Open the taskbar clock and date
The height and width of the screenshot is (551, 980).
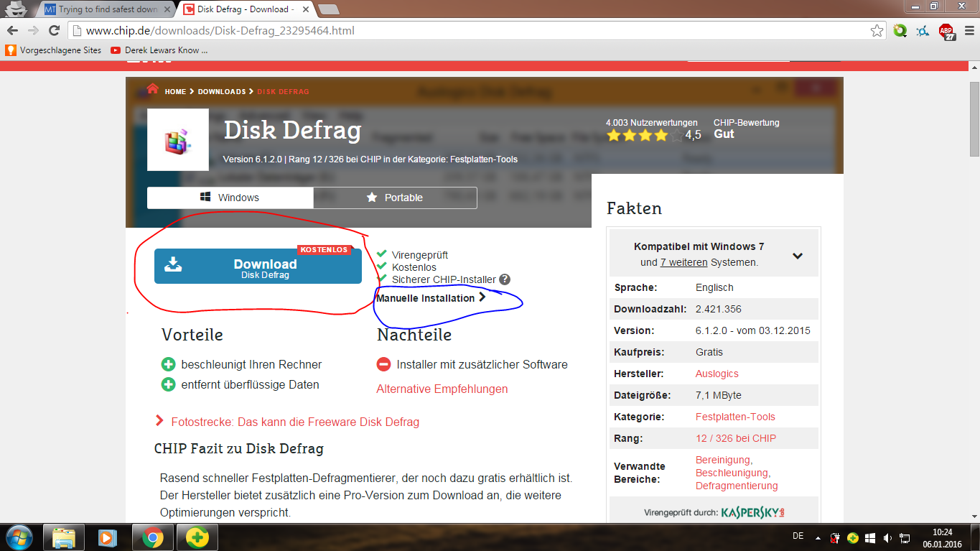click(x=943, y=537)
